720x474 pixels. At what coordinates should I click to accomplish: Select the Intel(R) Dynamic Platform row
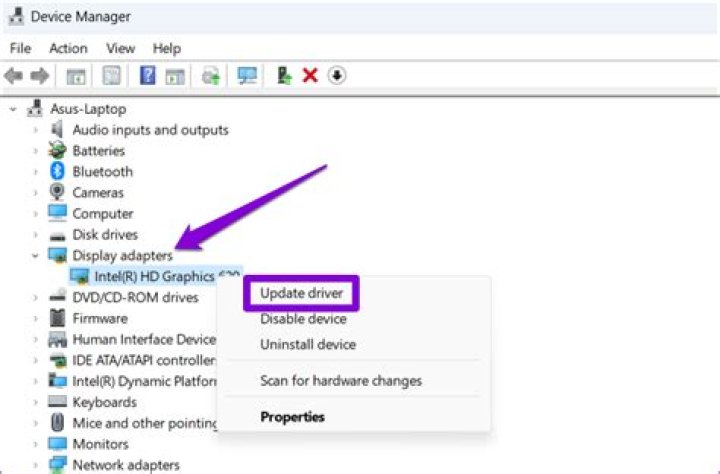pos(132,381)
